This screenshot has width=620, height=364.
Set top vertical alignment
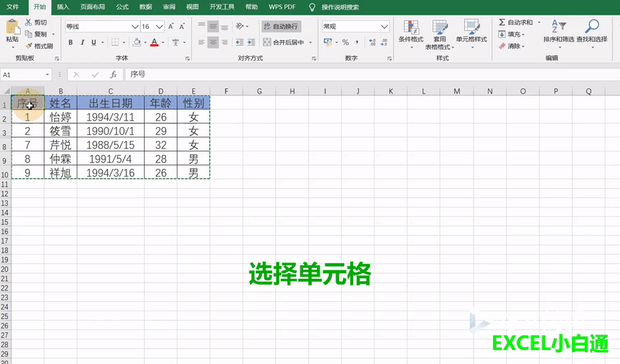pos(201,26)
